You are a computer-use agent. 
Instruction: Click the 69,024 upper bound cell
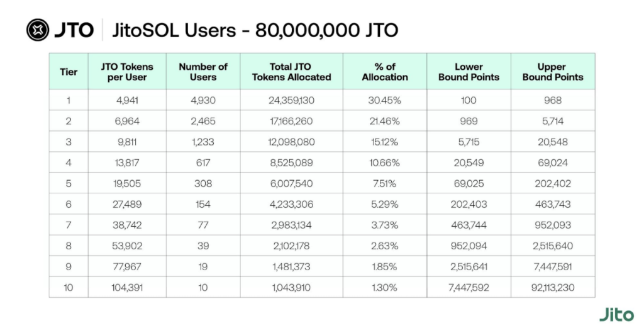pyautogui.click(x=552, y=162)
